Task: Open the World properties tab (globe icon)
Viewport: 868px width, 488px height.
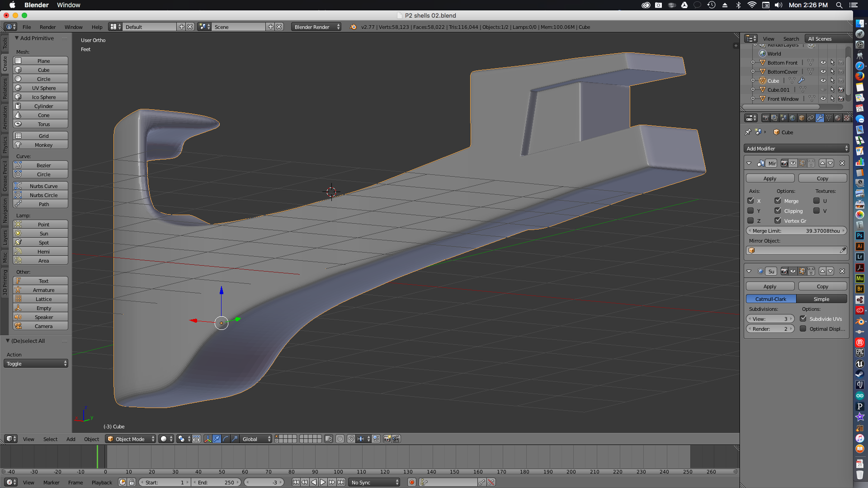Action: click(793, 118)
